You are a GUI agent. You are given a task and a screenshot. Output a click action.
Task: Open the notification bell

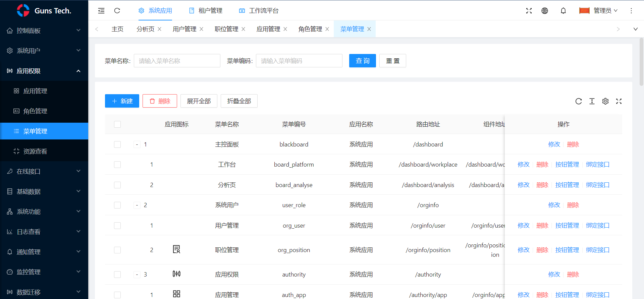click(563, 11)
